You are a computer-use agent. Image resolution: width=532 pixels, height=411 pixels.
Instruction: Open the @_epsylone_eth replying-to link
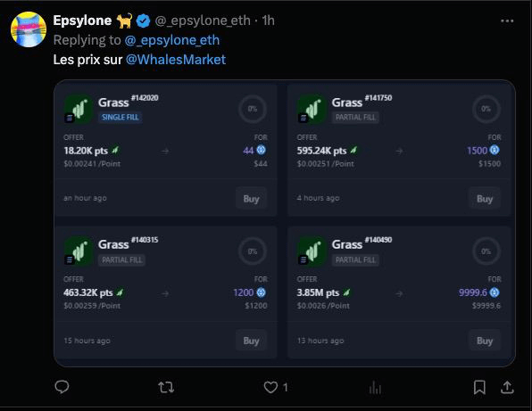point(172,40)
